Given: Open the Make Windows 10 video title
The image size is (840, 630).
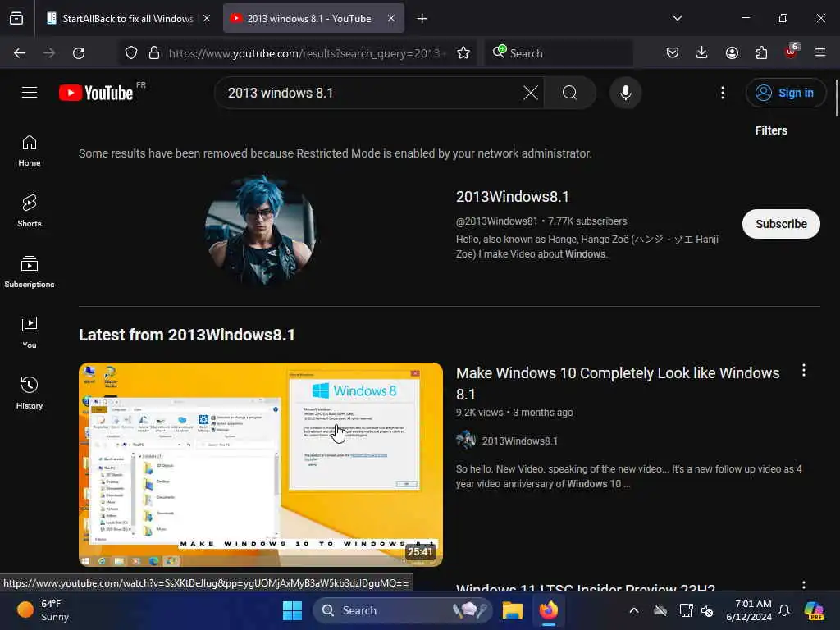Looking at the screenshot, I should (x=618, y=383).
